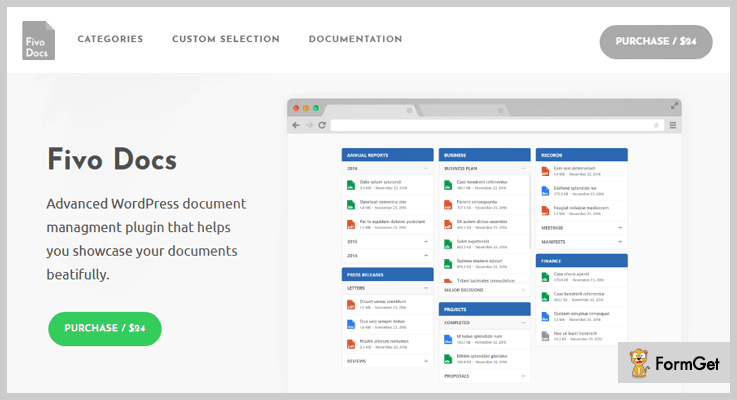Click blue doc icon beside 'Eleifend splendide'

coord(545,191)
